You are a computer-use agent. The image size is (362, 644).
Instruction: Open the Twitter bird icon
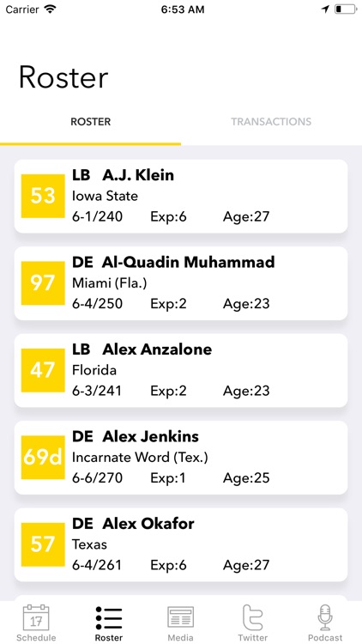click(x=253, y=617)
